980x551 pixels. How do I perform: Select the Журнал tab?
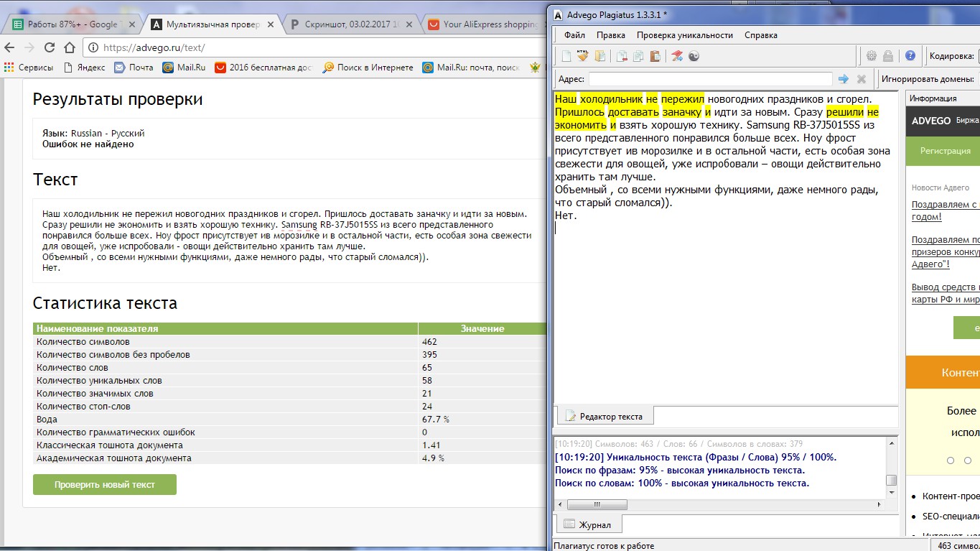[589, 524]
